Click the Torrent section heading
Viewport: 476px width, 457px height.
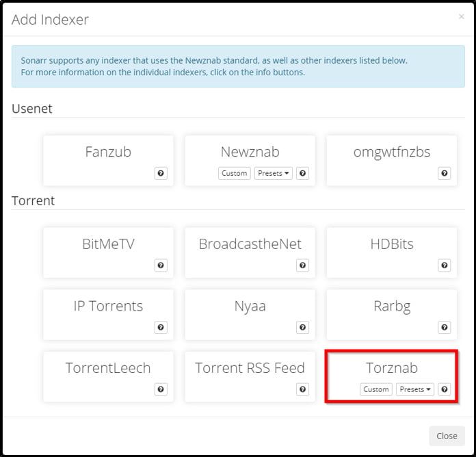(x=33, y=200)
